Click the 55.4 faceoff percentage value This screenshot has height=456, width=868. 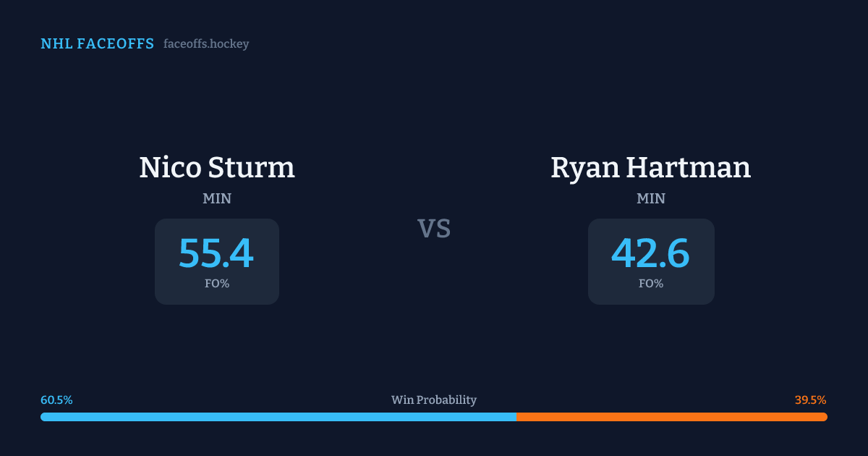tap(216, 253)
